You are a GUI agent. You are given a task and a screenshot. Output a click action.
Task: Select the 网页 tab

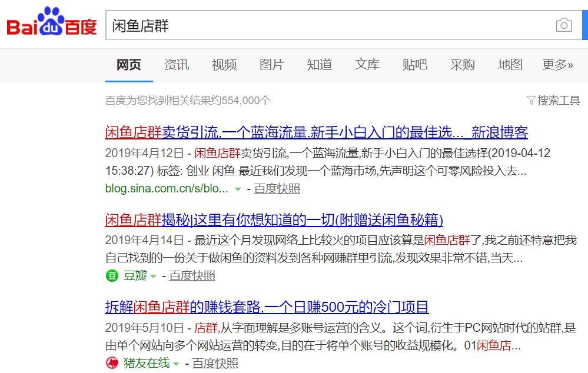click(129, 65)
